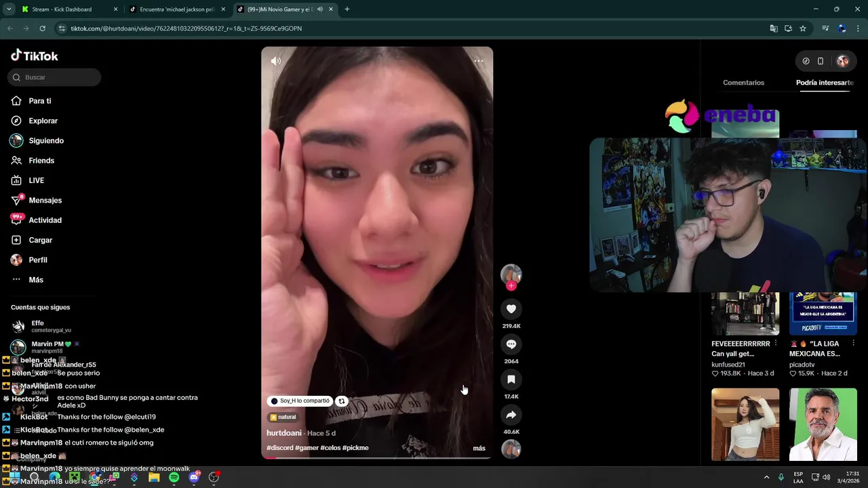
Task: Open the #celos hashtag
Action: [x=330, y=448]
